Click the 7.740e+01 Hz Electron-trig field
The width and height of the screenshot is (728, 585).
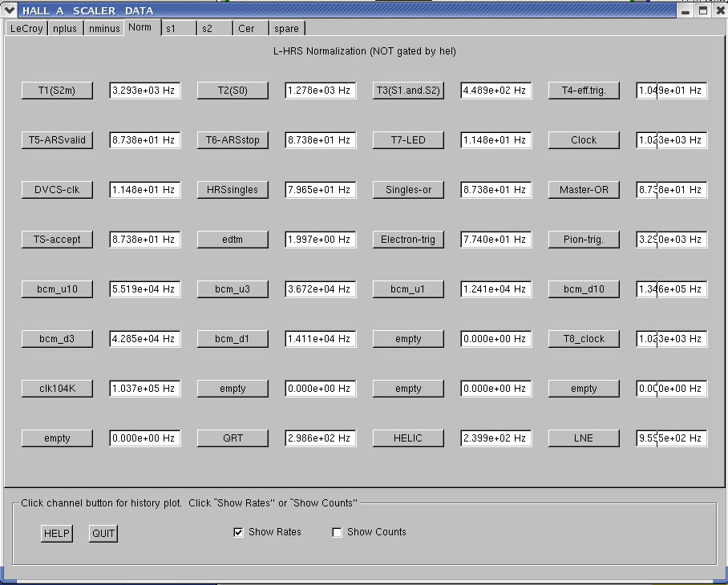[495, 240]
